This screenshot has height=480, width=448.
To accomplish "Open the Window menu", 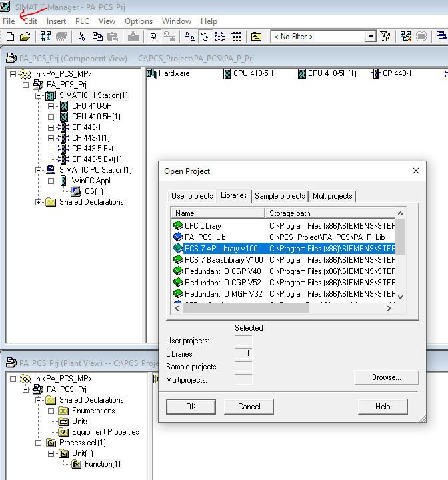I will pyautogui.click(x=177, y=21).
